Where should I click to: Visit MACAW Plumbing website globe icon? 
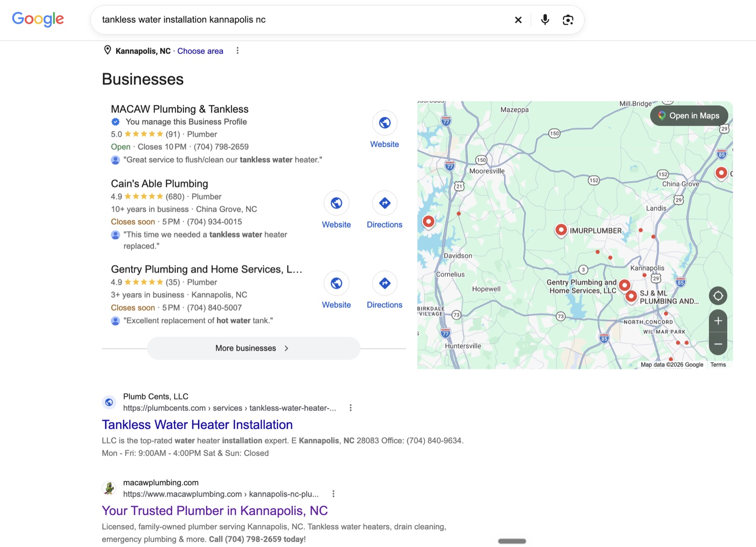[x=385, y=123]
